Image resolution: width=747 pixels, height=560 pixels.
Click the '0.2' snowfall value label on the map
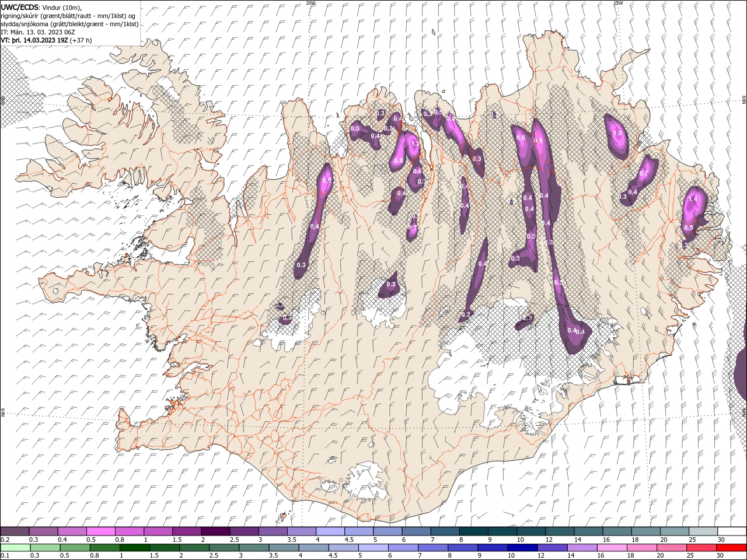[x=465, y=314]
